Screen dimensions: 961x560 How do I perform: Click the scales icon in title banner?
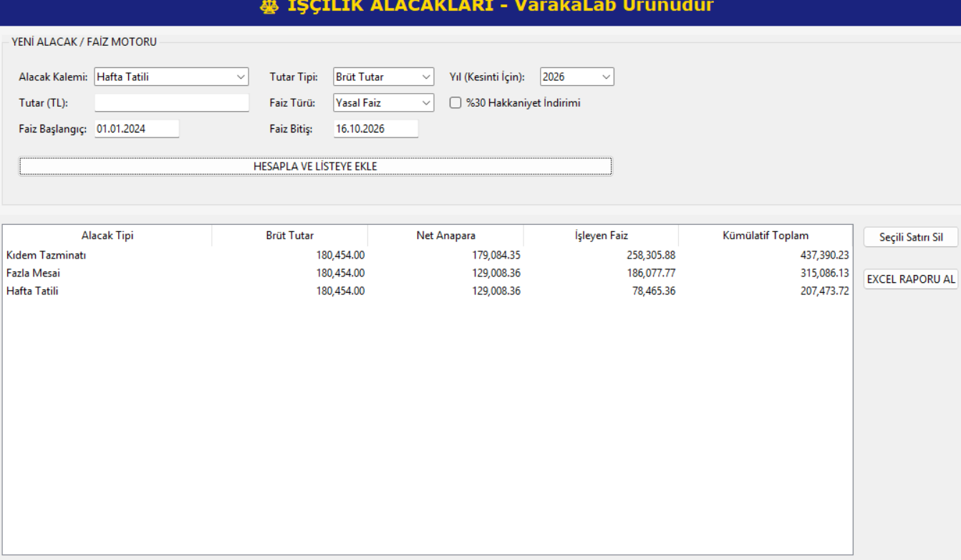269,6
